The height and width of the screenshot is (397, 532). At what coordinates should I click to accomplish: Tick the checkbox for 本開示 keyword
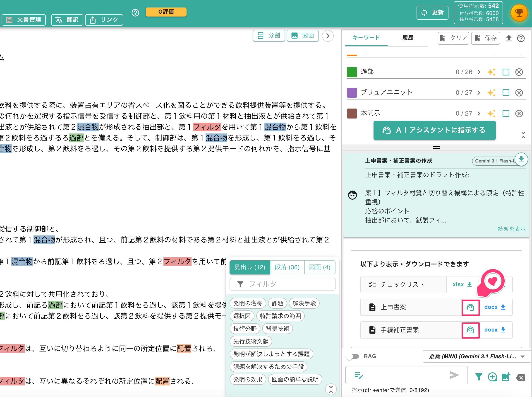point(506,114)
